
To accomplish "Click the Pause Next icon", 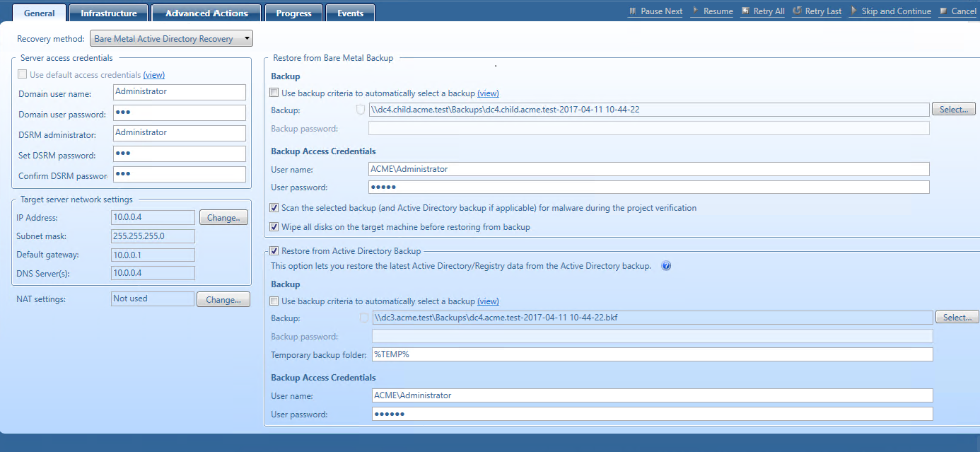I will click(x=634, y=11).
